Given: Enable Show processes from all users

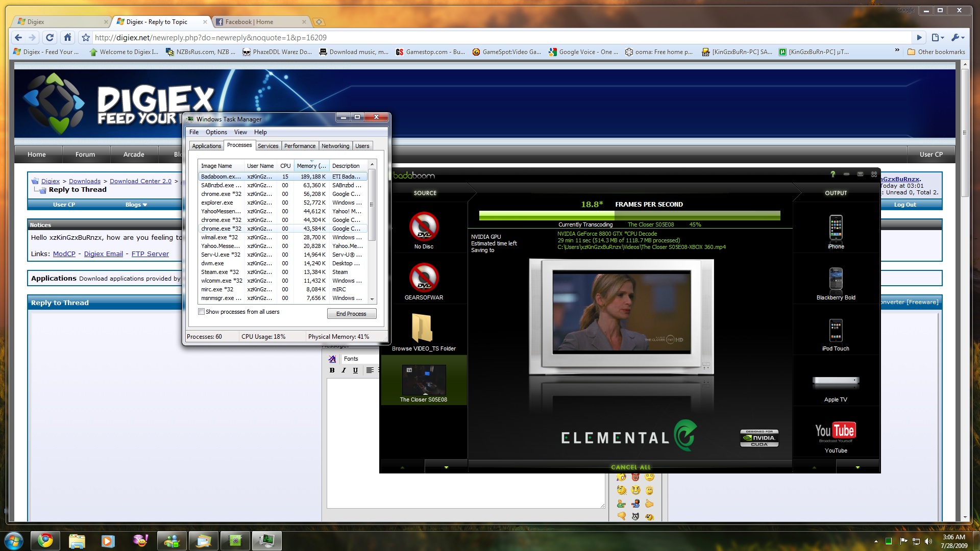Looking at the screenshot, I should point(202,312).
